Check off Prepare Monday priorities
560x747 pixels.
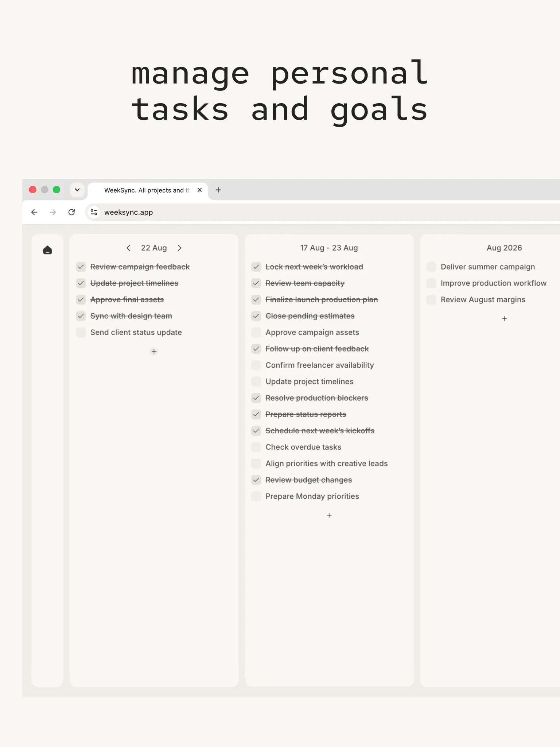[x=256, y=496]
